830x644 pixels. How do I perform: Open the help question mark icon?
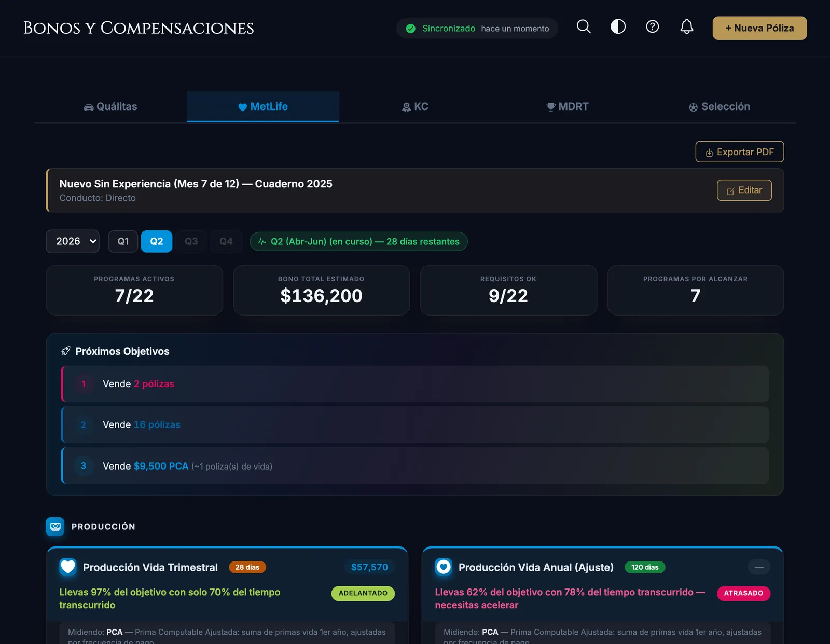(x=653, y=27)
